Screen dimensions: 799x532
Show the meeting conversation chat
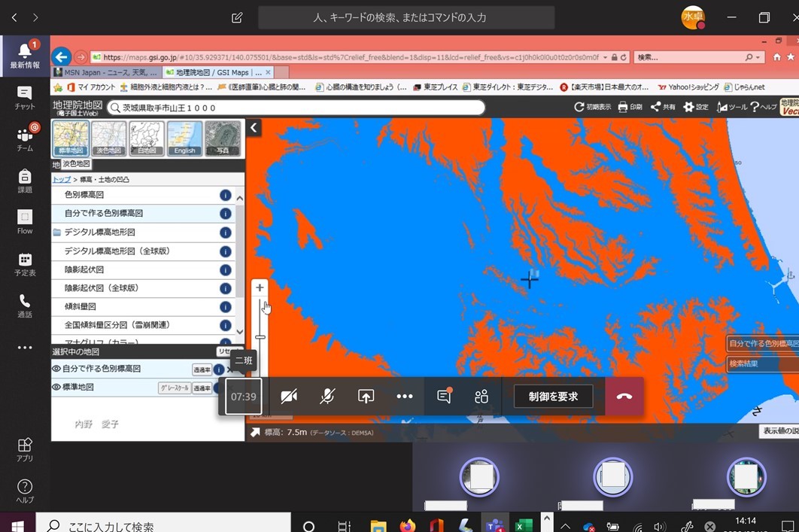[445, 397]
